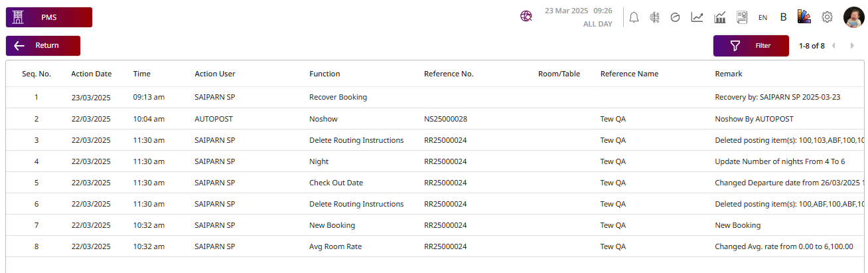The width and height of the screenshot is (868, 273).
Task: Open the globe search icon
Action: click(526, 17)
